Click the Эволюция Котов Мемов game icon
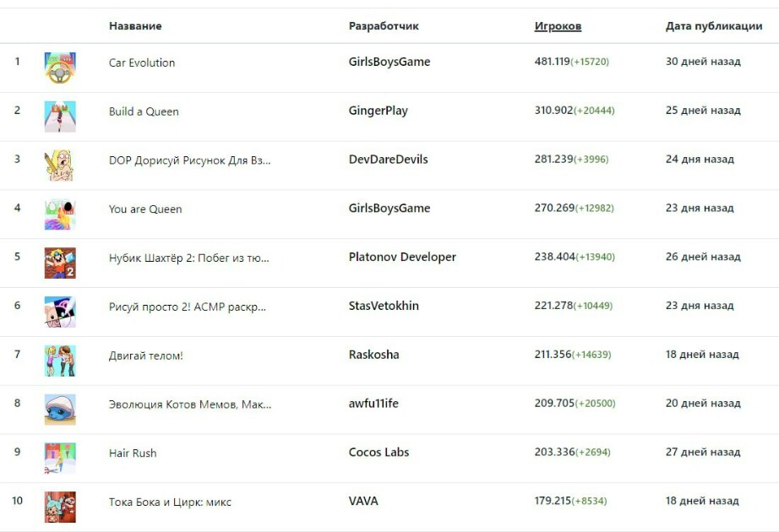This screenshot has height=532, width=779. coord(60,410)
